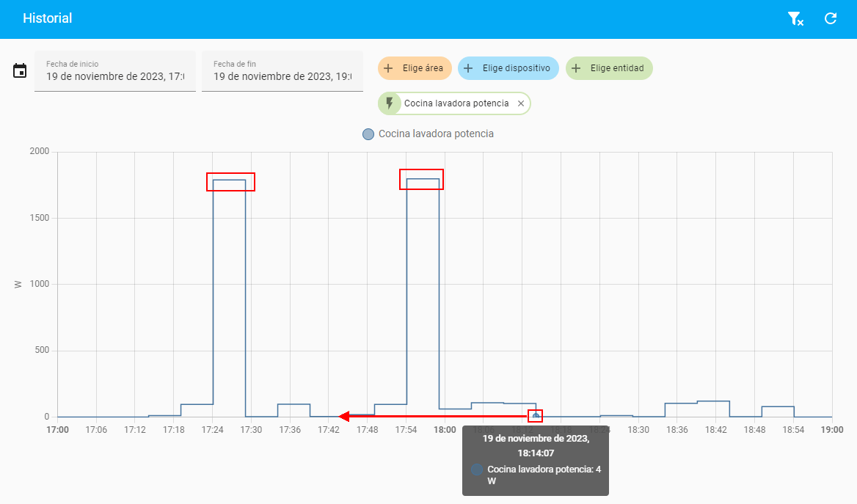Screen dimensions: 857x504
Task: Click the calendar date picker icon
Action: click(x=20, y=71)
